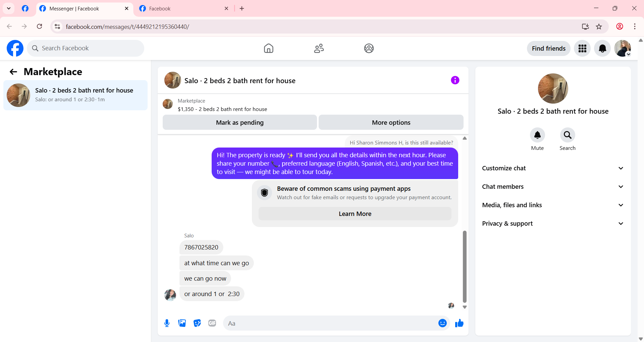644x342 pixels.
Task: Click the chat scrollbar down arrow
Action: (x=465, y=307)
